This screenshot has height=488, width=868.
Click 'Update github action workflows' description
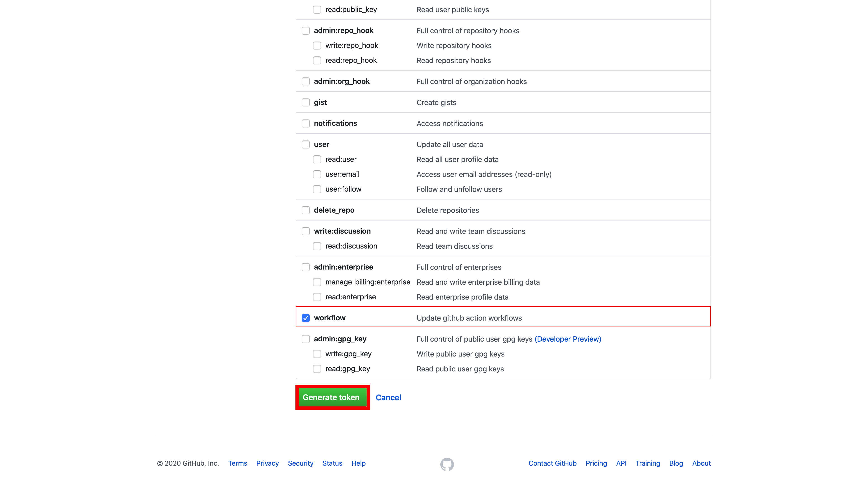coord(469,318)
